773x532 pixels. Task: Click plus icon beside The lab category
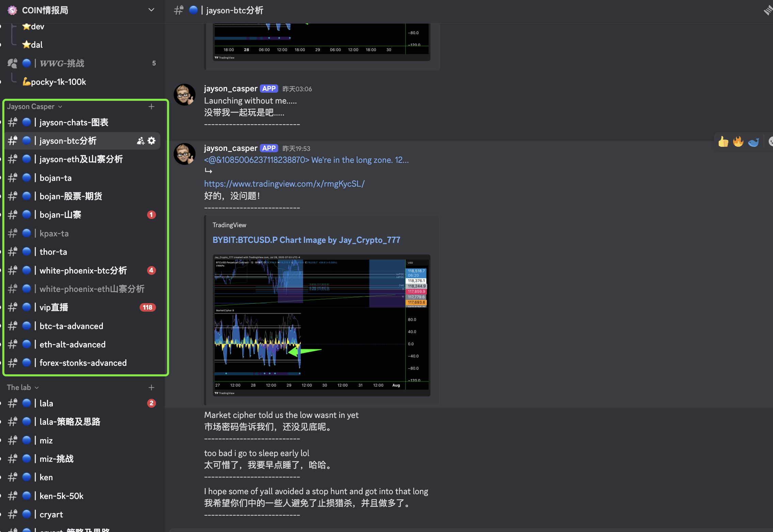[x=152, y=388]
